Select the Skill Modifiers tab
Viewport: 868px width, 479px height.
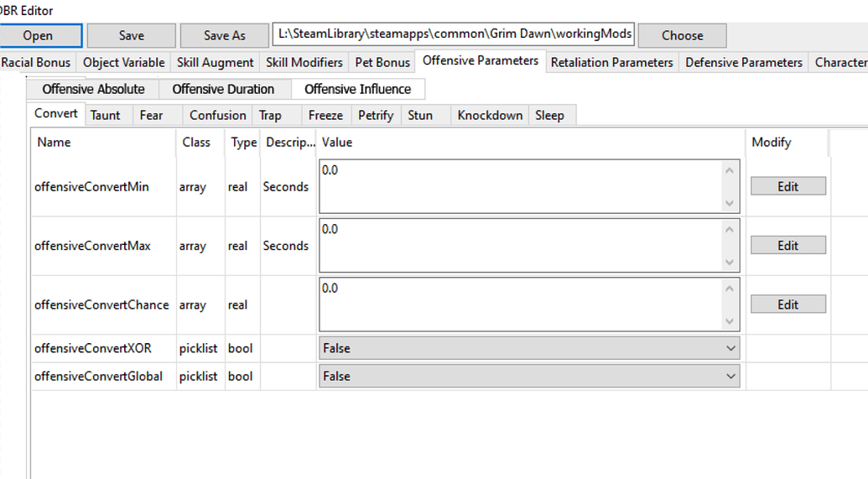[x=304, y=62]
